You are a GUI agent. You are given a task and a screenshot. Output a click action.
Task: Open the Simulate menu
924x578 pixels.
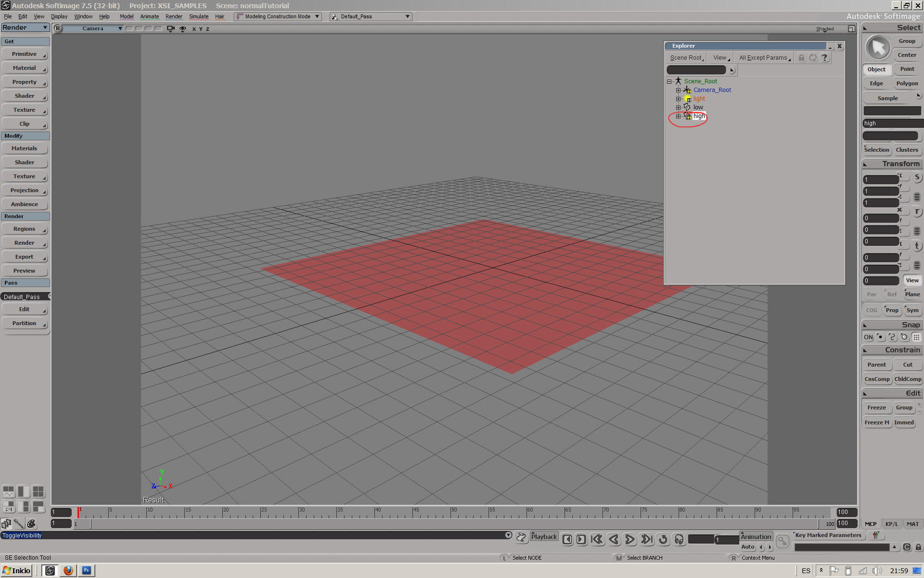(199, 16)
